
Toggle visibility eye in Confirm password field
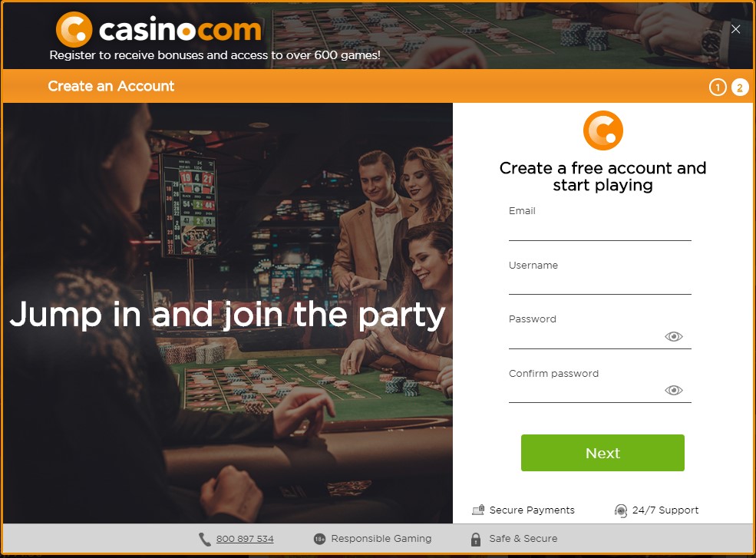674,390
